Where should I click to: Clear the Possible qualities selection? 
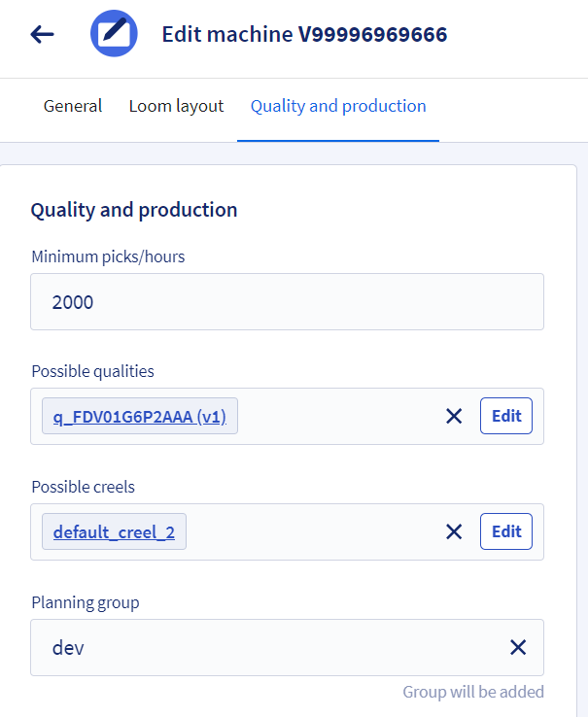click(453, 417)
